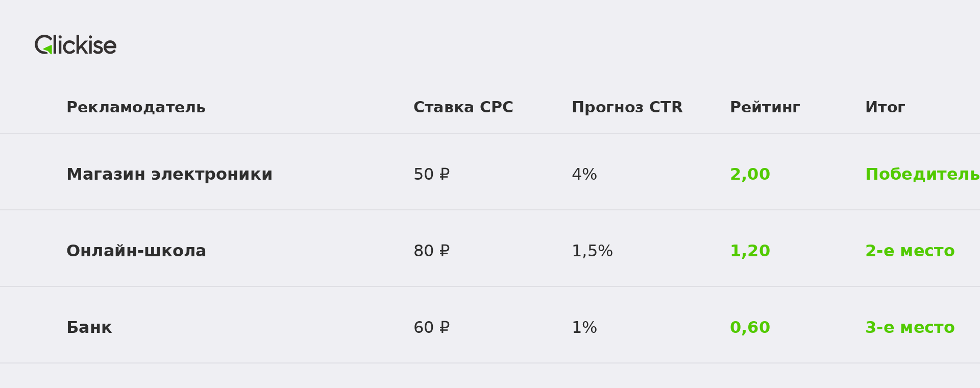Click the 0,60 rating value

coord(750,328)
